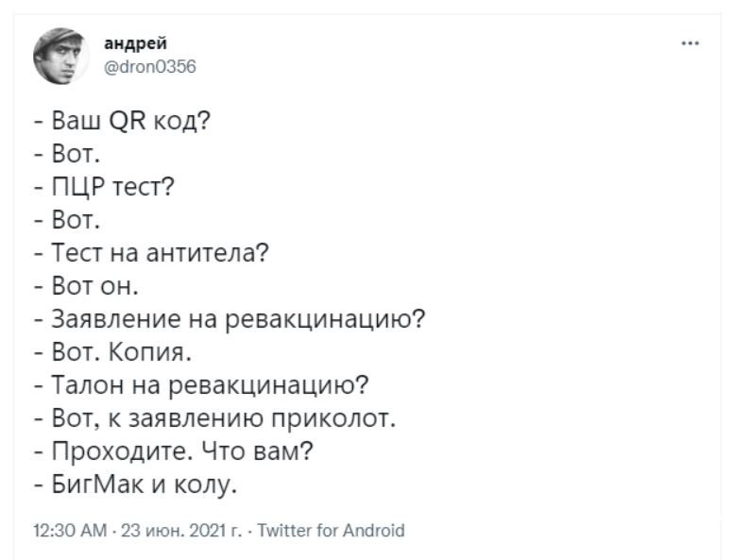
Task: Open андрей's profile picture avatar
Action: click(60, 57)
